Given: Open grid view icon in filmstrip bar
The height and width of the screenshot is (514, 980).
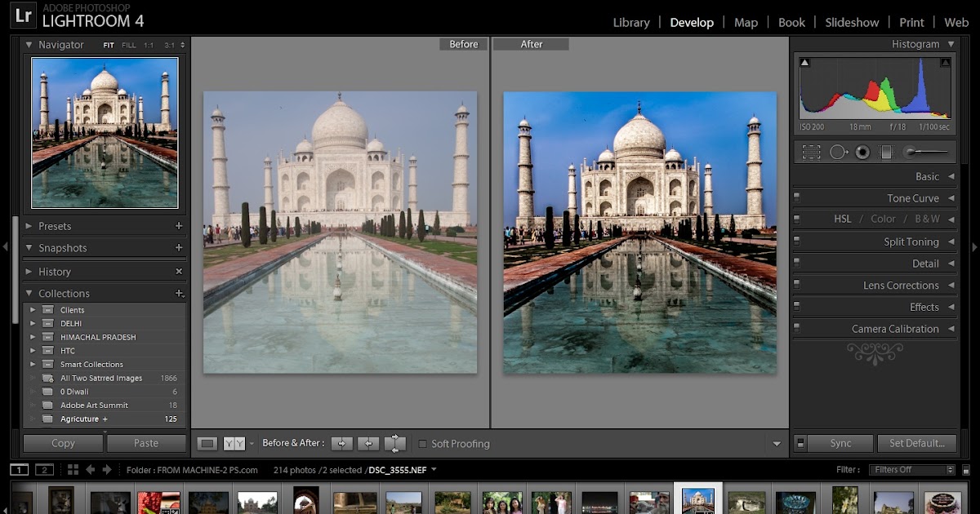Looking at the screenshot, I should [73, 469].
